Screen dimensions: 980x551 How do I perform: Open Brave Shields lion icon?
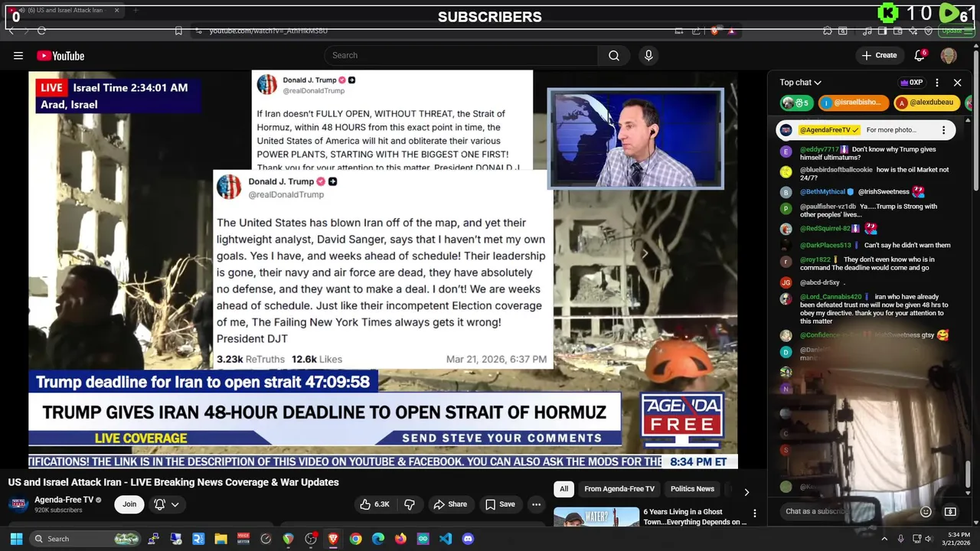[714, 31]
